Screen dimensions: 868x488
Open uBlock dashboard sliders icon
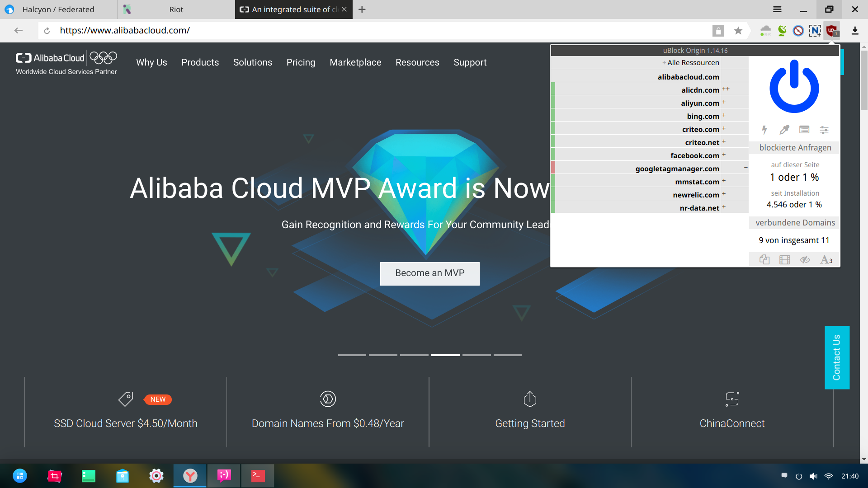pos(824,130)
